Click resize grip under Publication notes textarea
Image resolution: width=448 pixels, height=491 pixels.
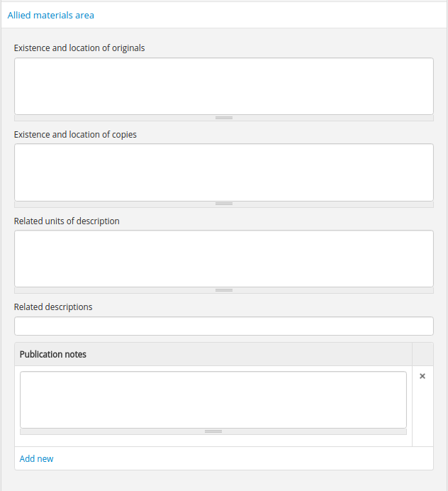tap(213, 431)
